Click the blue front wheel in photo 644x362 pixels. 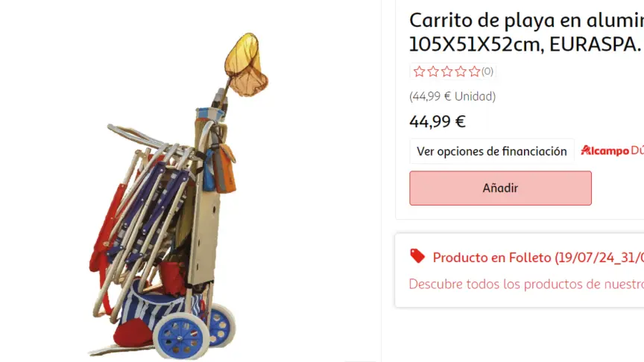coord(181,337)
